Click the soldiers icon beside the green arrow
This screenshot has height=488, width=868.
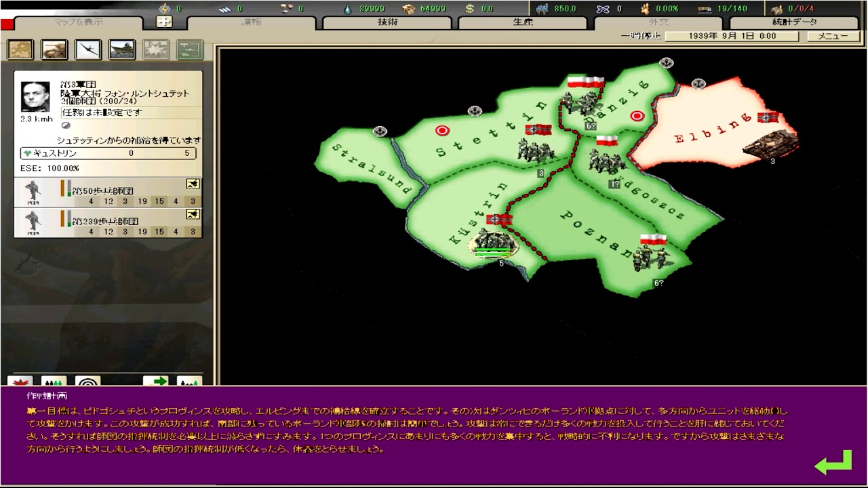pos(190,381)
